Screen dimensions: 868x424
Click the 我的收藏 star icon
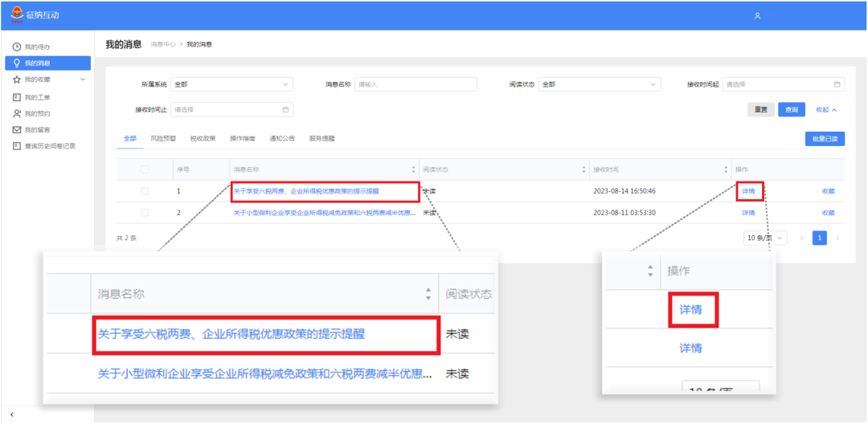pyautogui.click(x=17, y=79)
